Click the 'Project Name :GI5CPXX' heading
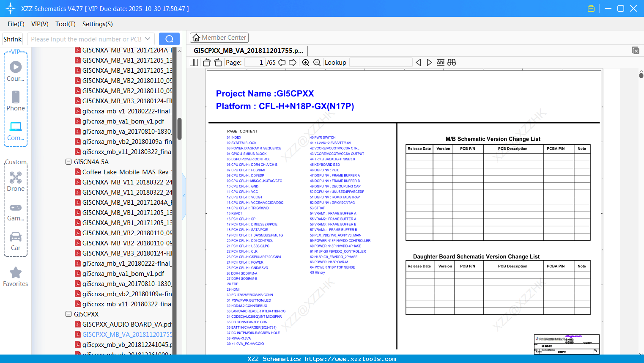The width and height of the screenshot is (644, 363). point(265,93)
